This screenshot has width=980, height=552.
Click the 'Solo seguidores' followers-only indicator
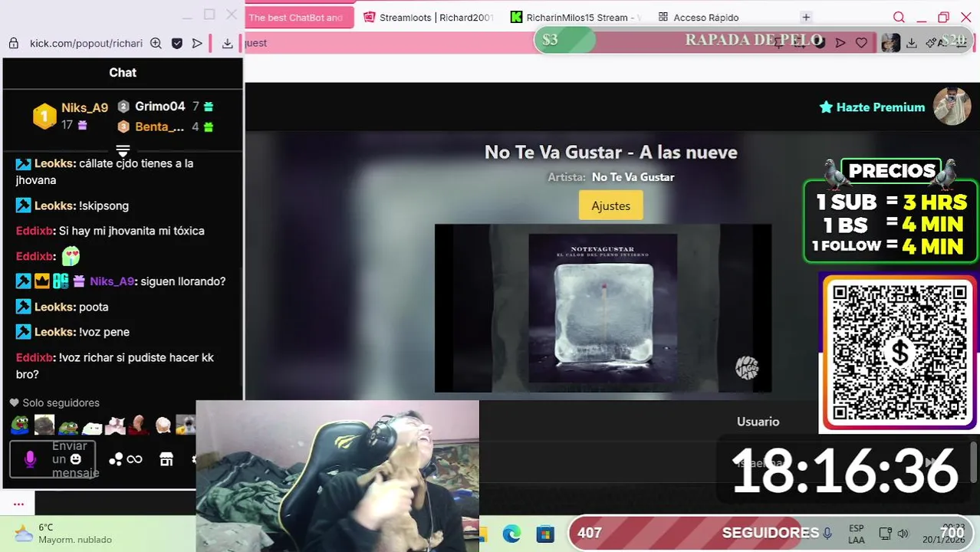[x=54, y=402]
